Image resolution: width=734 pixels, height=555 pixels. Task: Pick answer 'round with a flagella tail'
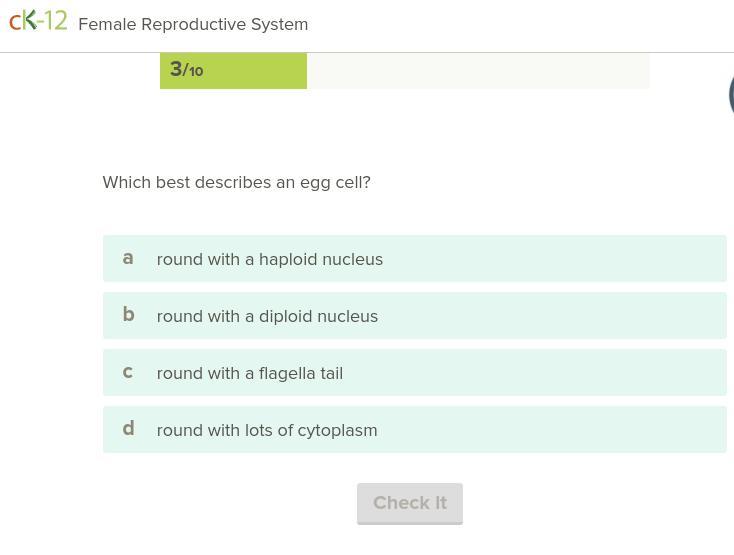(x=414, y=372)
